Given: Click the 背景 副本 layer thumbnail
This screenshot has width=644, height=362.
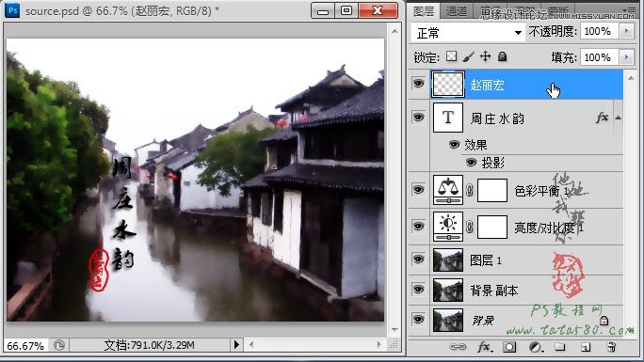Looking at the screenshot, I should point(448,291).
